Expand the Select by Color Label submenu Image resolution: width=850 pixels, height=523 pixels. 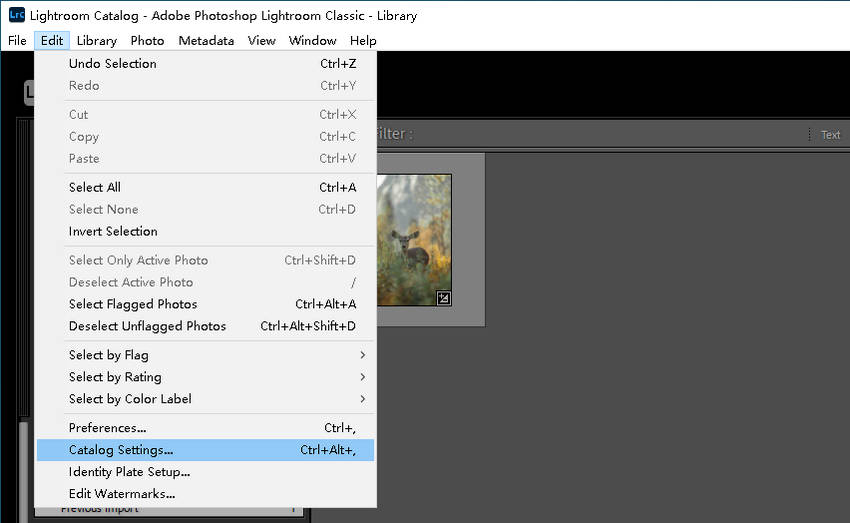coord(205,399)
